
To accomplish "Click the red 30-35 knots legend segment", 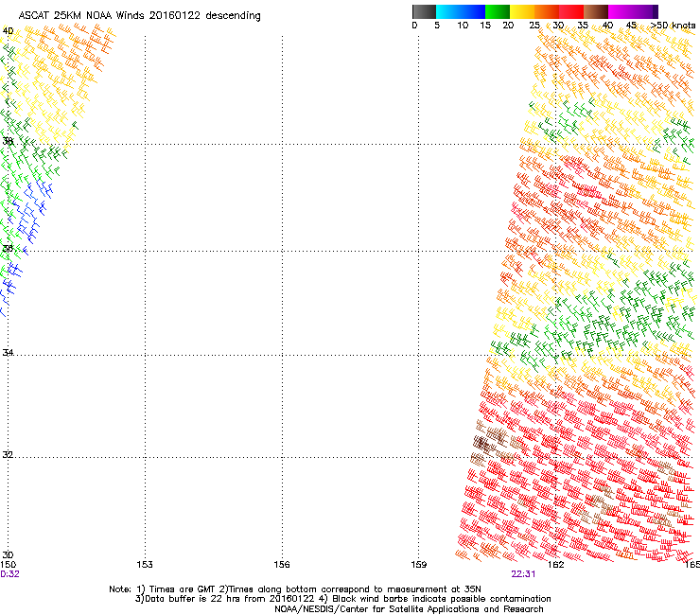I will pos(571,11).
